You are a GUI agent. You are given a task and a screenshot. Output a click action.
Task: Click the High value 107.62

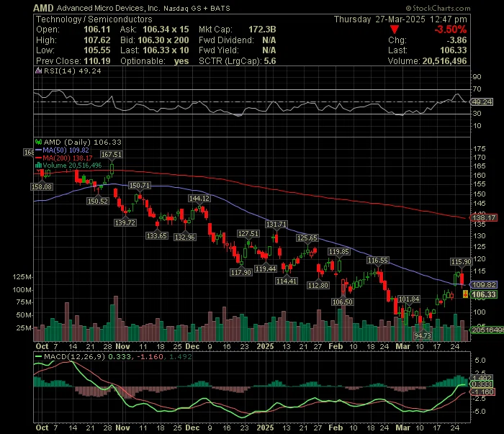pyautogui.click(x=97, y=40)
